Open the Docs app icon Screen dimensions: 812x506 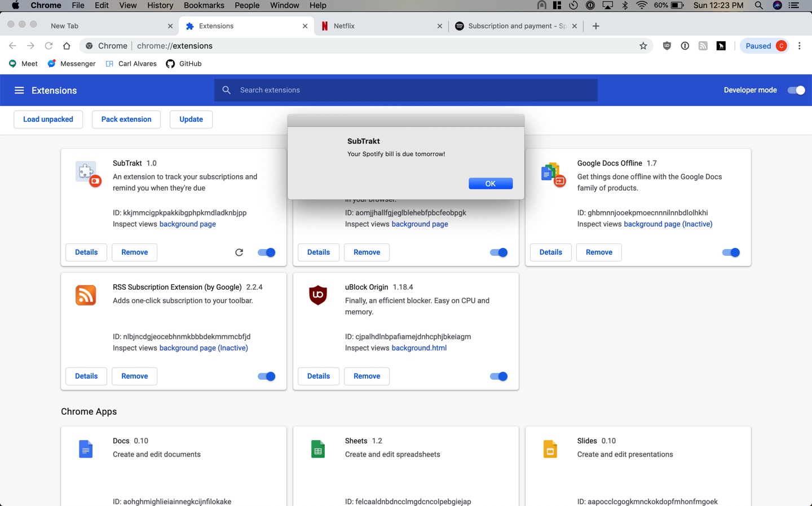86,449
